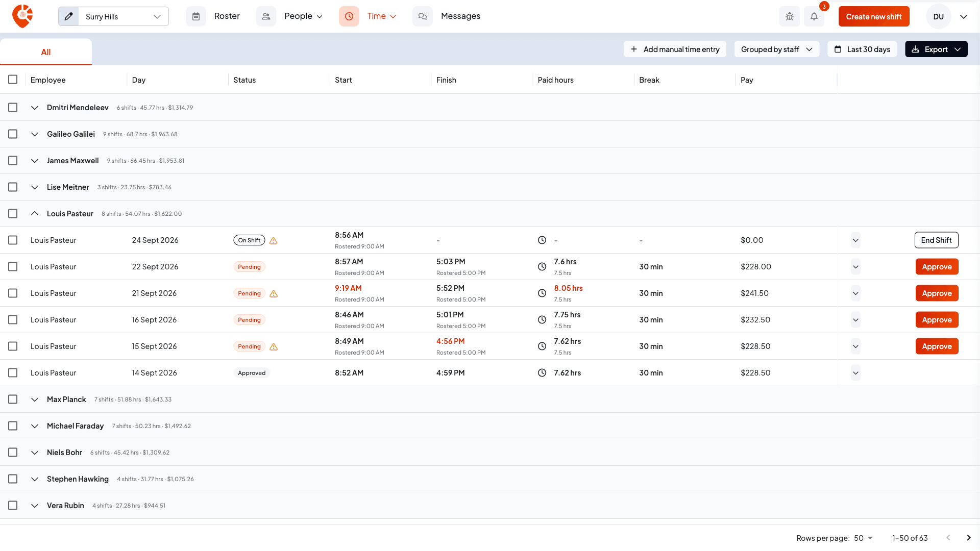Viewport: 980px width, 551px height.
Task: Click Create new shift button
Action: tap(873, 16)
